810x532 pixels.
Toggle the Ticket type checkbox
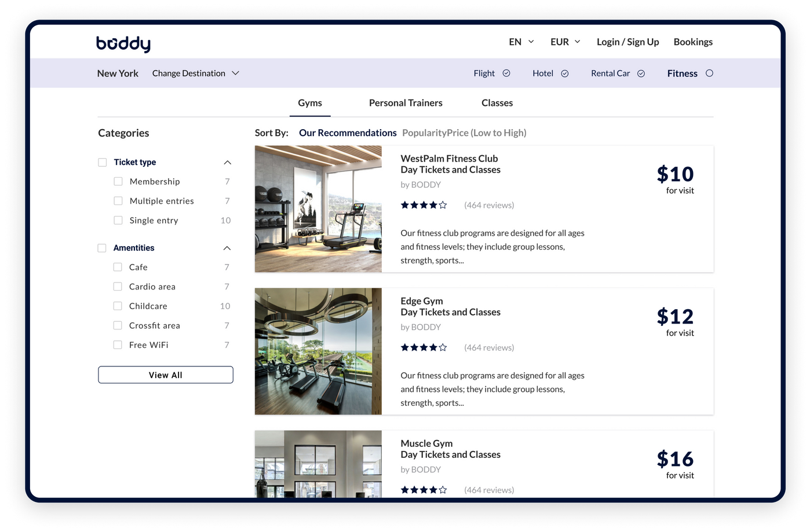coord(103,162)
